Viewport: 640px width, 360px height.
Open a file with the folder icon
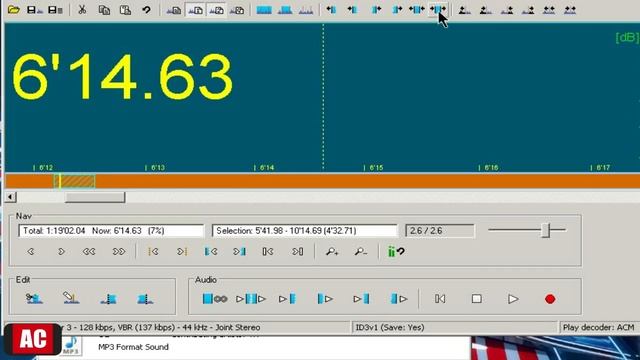click(x=13, y=9)
